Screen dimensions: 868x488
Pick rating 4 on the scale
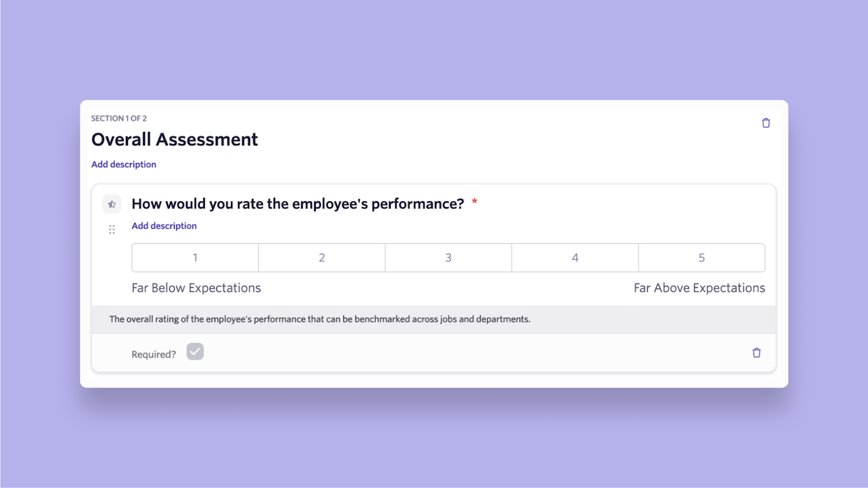(x=575, y=258)
